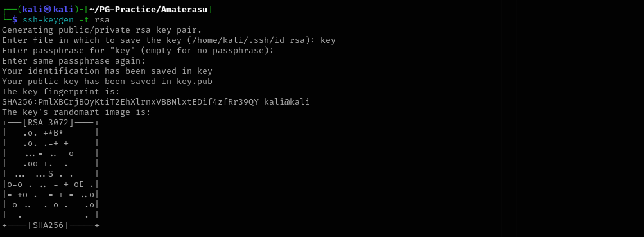The height and width of the screenshot is (237, 644).
Task: Click the 'key' filename typed after id_rsa prompt
Action: [327, 40]
